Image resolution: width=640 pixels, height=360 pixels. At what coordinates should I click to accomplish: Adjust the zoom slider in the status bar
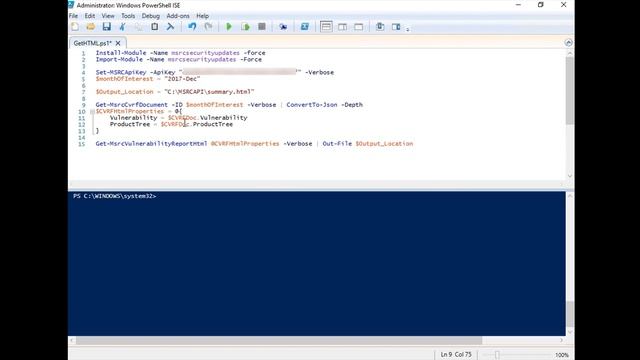[497, 355]
